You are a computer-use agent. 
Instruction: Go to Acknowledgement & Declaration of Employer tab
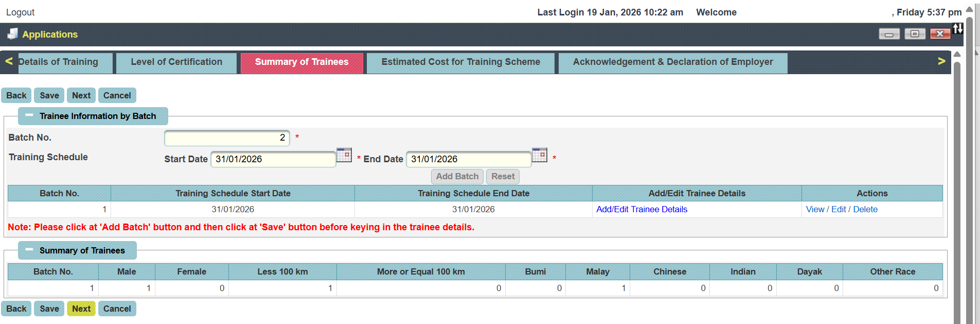[672, 62]
